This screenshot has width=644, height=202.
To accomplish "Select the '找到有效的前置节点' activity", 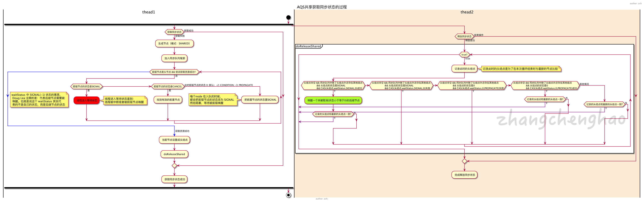I will pyautogui.click(x=168, y=100).
